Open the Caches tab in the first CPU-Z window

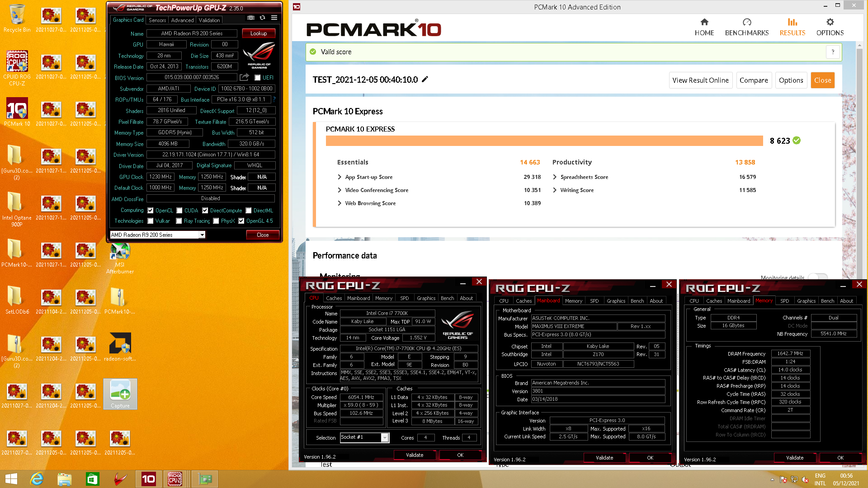coord(334,298)
